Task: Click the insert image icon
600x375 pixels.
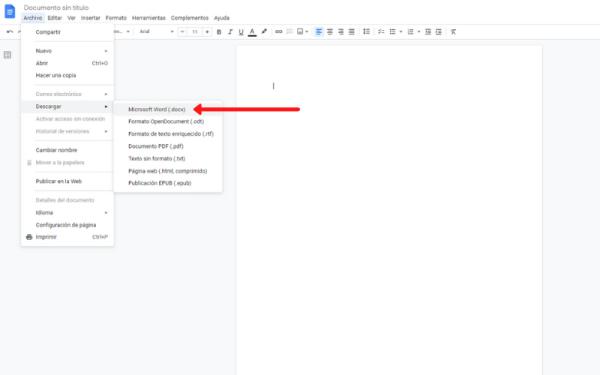Action: click(x=300, y=32)
